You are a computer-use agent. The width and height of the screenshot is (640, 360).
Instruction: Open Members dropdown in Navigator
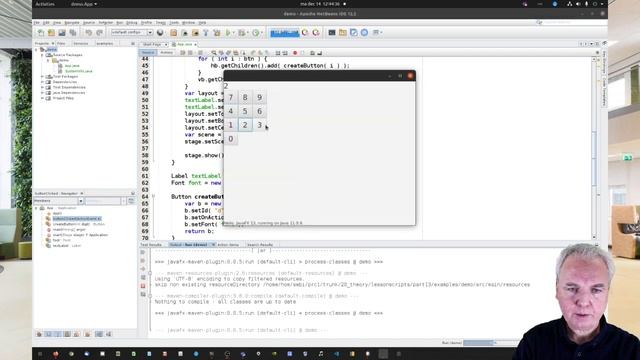click(58, 201)
